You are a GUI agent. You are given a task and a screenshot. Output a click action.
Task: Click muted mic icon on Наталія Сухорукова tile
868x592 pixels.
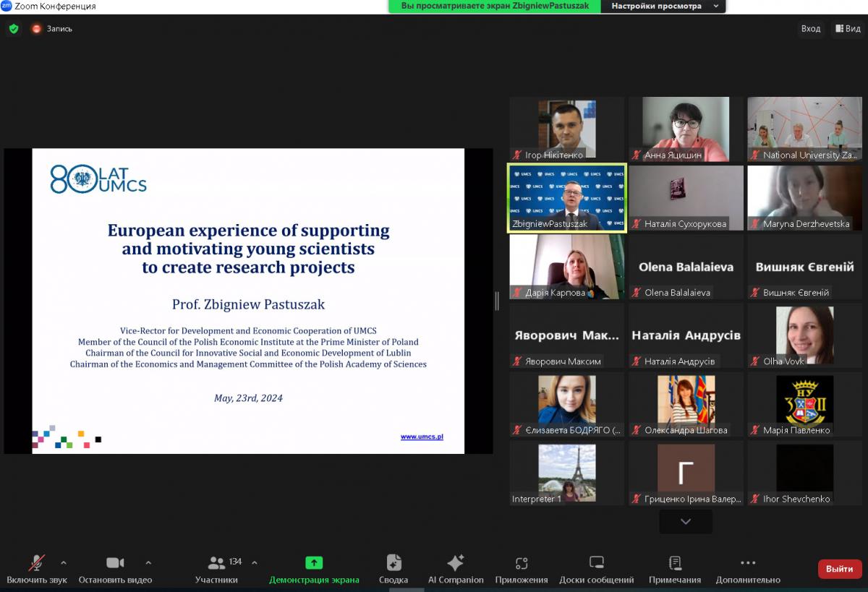(x=637, y=223)
